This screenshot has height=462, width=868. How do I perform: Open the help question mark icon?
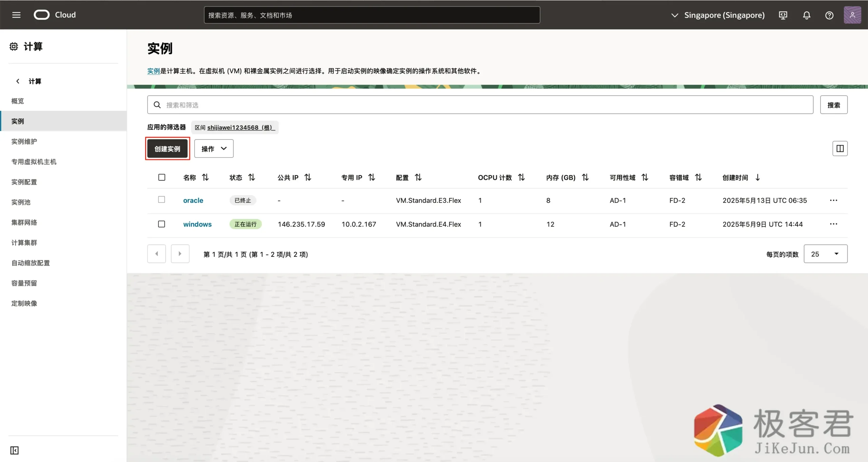pyautogui.click(x=829, y=15)
